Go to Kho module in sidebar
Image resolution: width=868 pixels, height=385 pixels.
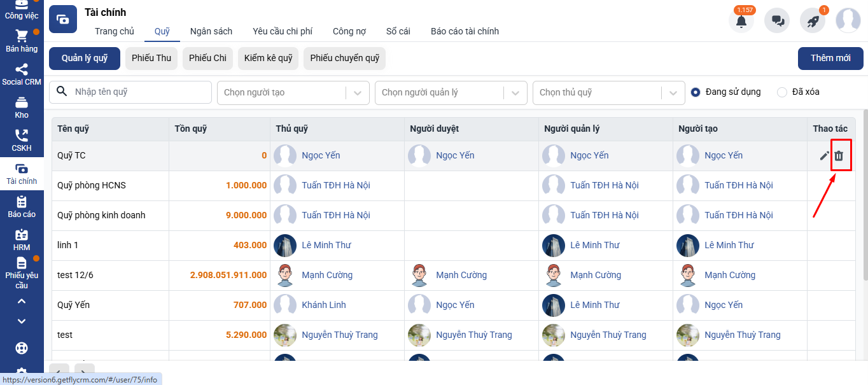[x=22, y=108]
